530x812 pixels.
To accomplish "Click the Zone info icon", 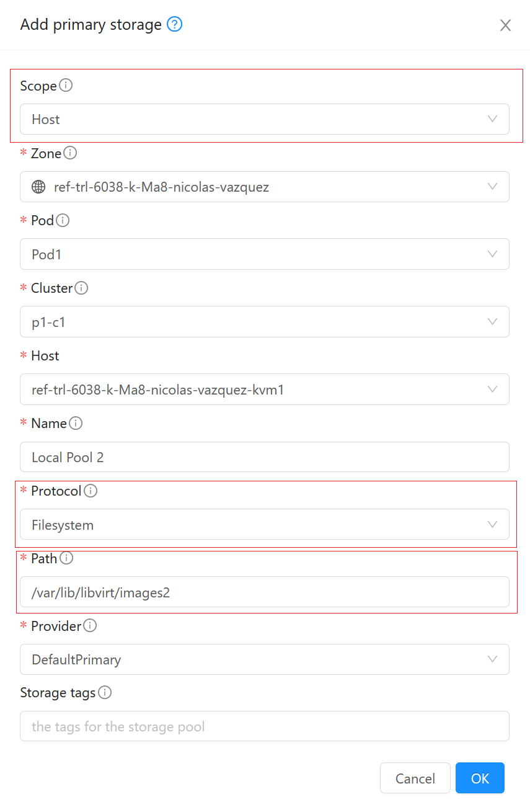I will (70, 153).
